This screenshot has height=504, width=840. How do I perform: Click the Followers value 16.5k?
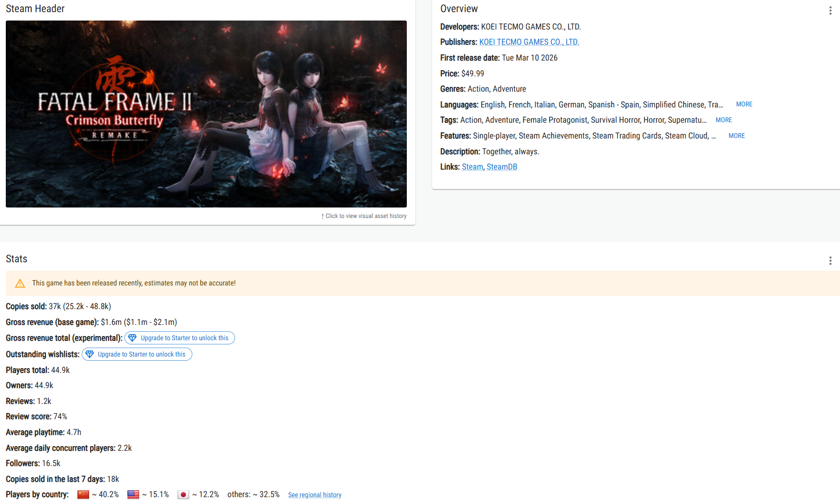(51, 463)
